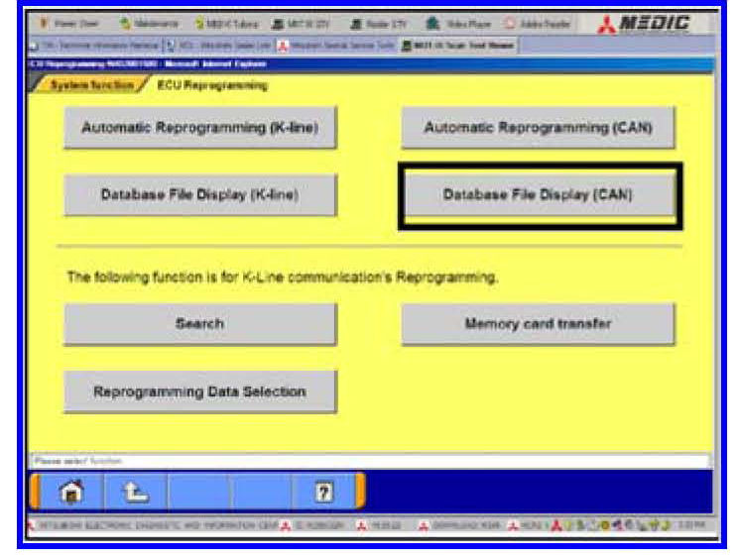Viewport: 737px width, 560px height.
Task: Click Power Down in top toolbar
Action: (71, 25)
